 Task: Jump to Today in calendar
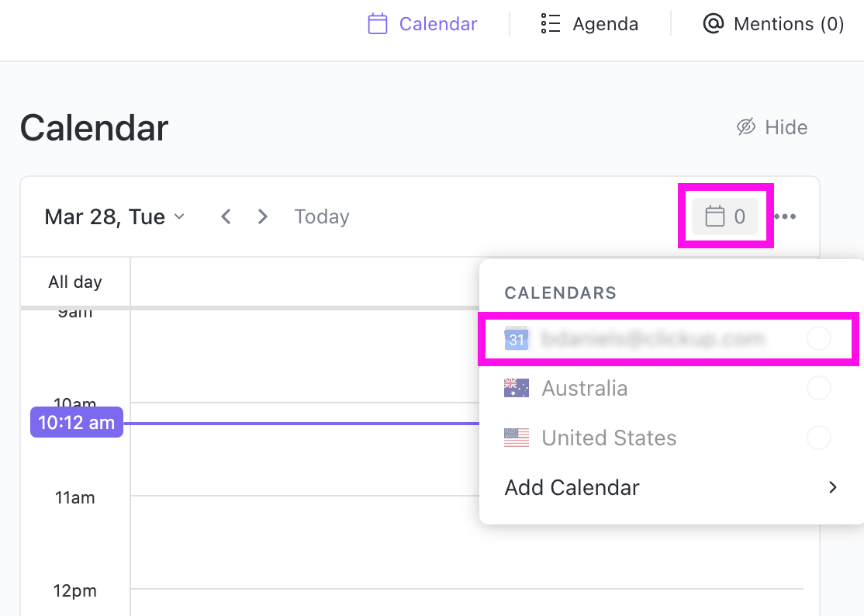322,216
